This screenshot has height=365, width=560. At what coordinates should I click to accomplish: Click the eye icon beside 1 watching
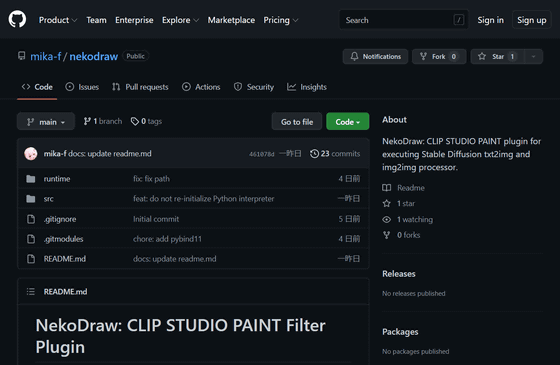(x=387, y=219)
